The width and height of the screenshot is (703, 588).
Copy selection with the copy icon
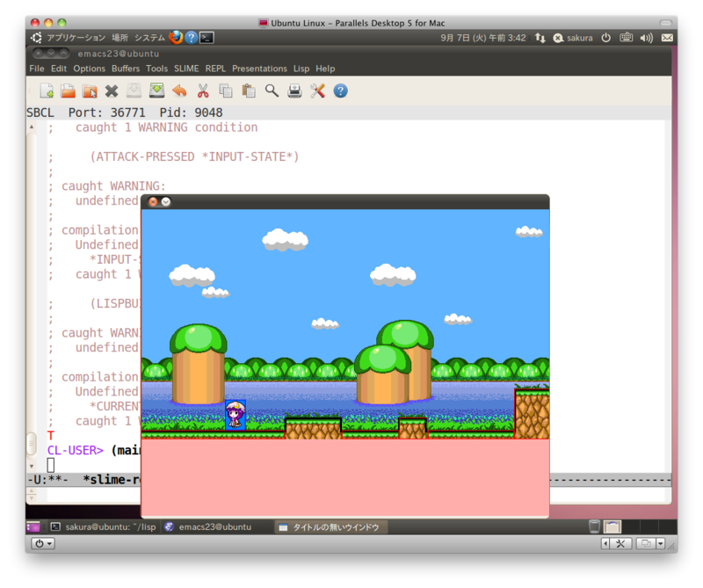(226, 91)
